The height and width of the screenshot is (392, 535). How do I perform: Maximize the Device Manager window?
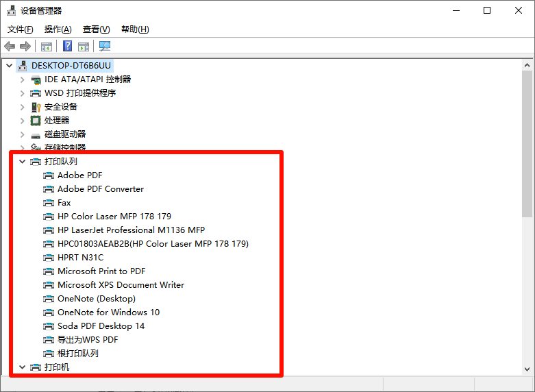pos(487,10)
